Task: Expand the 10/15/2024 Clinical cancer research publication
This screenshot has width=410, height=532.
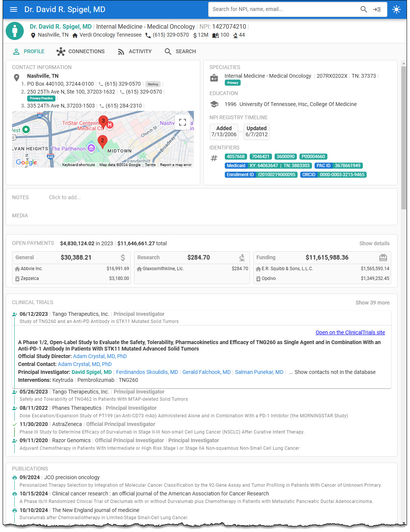Action: (202, 498)
